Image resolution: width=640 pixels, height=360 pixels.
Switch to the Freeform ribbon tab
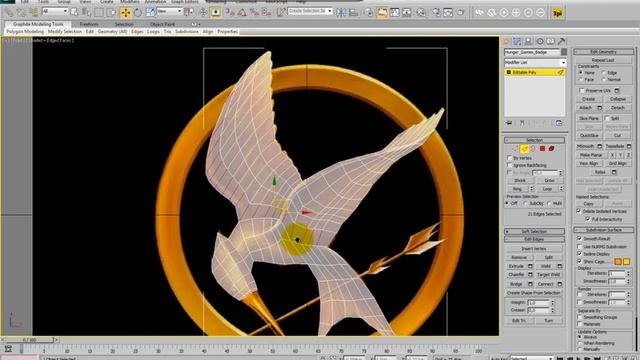click(89, 24)
